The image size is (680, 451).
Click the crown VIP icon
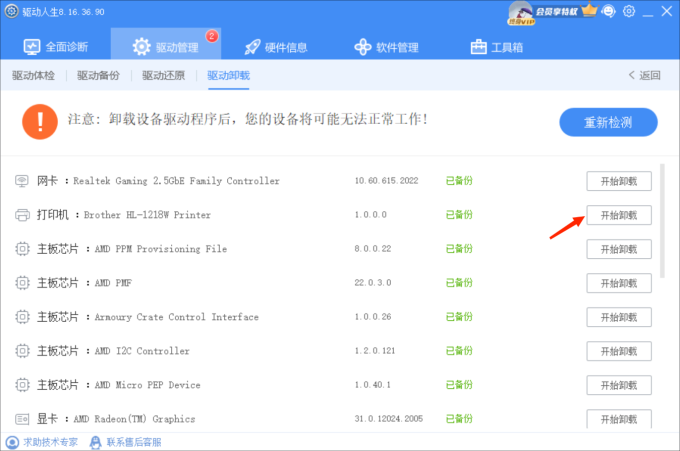589,10
